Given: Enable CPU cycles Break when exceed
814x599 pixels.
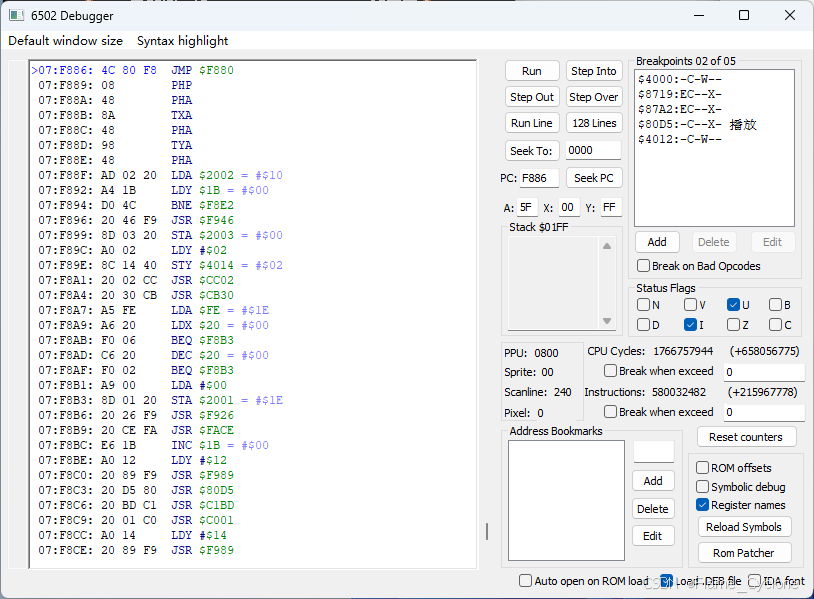Looking at the screenshot, I should tap(610, 371).
